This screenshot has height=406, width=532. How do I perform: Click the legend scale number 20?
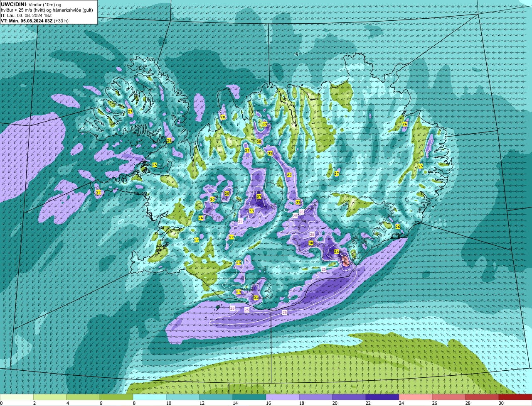point(335,403)
